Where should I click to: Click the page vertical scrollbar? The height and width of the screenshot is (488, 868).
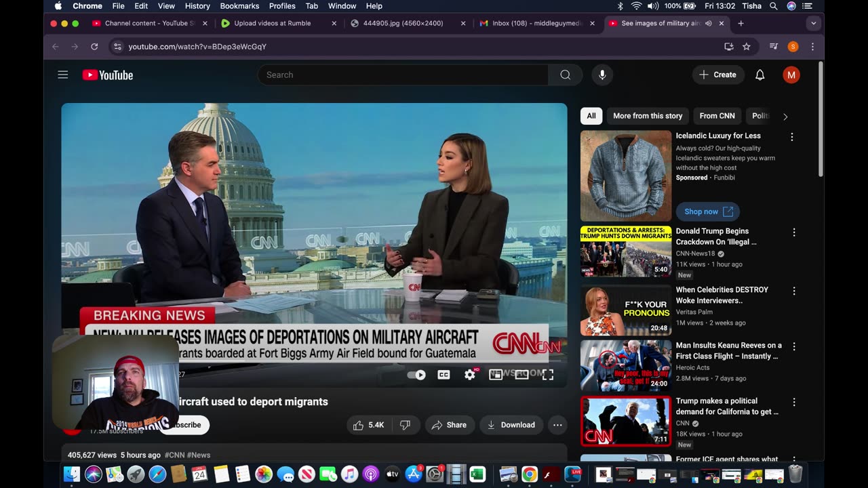click(x=821, y=119)
